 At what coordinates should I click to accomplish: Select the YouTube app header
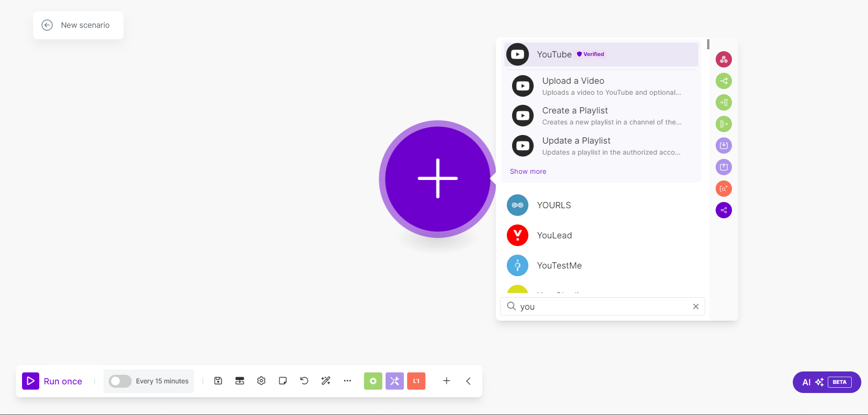[x=601, y=55]
